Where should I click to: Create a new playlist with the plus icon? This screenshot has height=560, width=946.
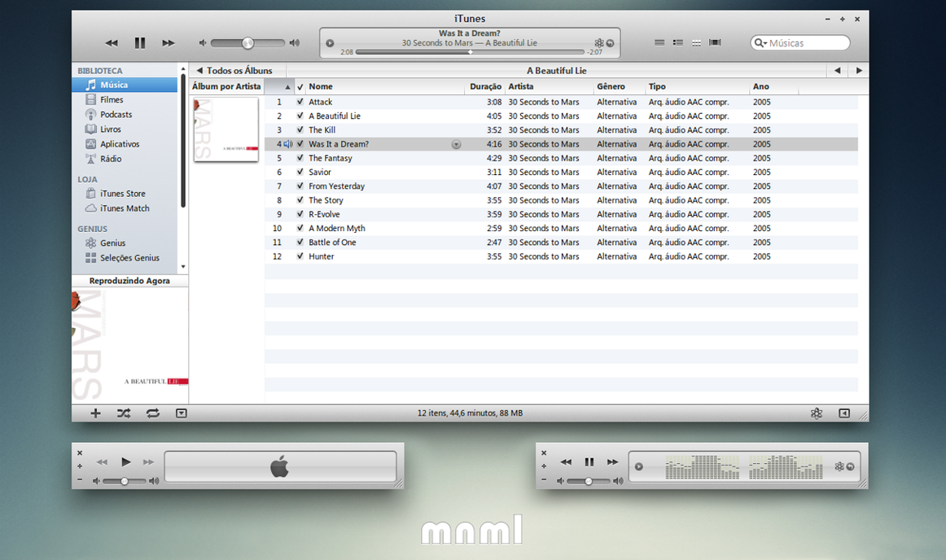95,413
